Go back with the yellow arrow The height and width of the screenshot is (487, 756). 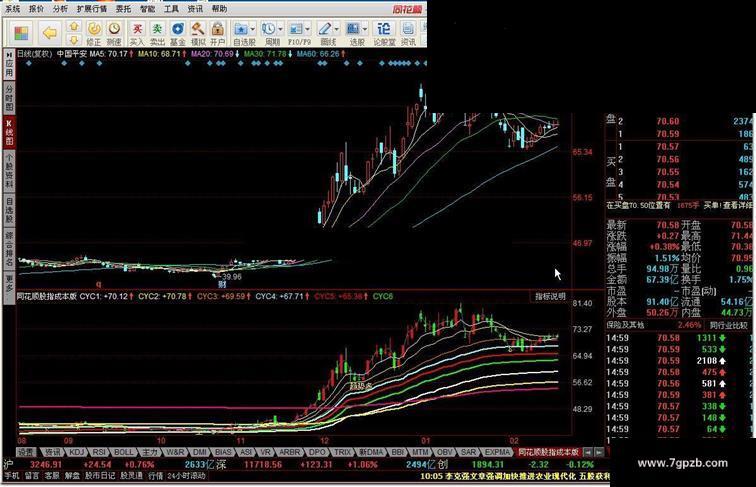[49, 33]
